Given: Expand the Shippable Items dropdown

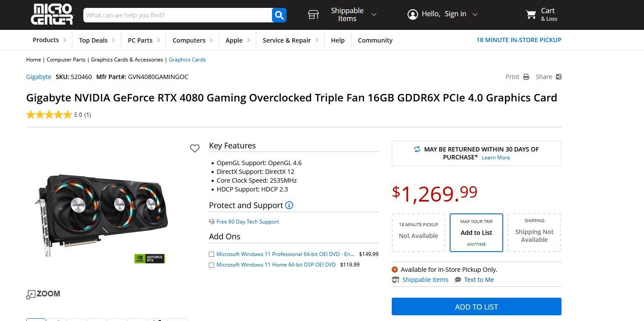Looking at the screenshot, I should pyautogui.click(x=374, y=14).
